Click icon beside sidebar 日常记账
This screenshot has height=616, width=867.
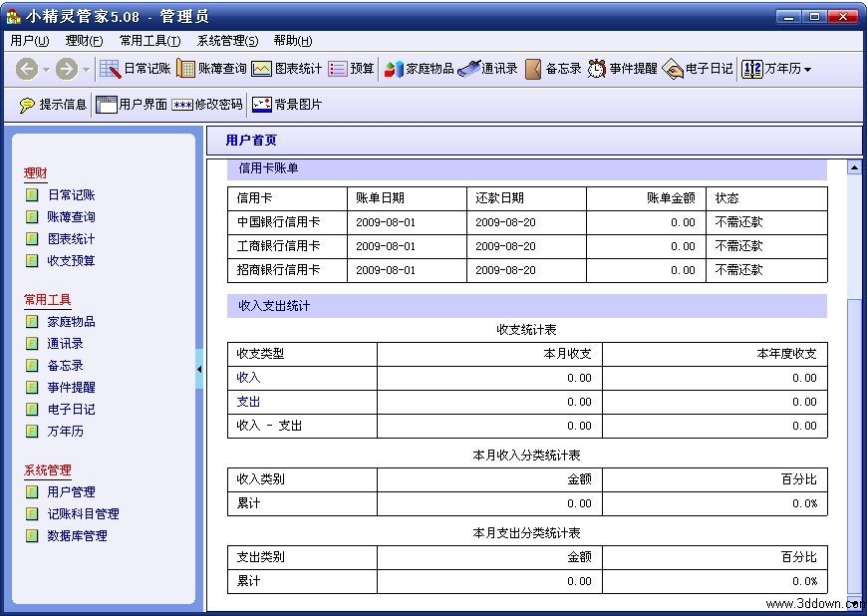tap(32, 195)
